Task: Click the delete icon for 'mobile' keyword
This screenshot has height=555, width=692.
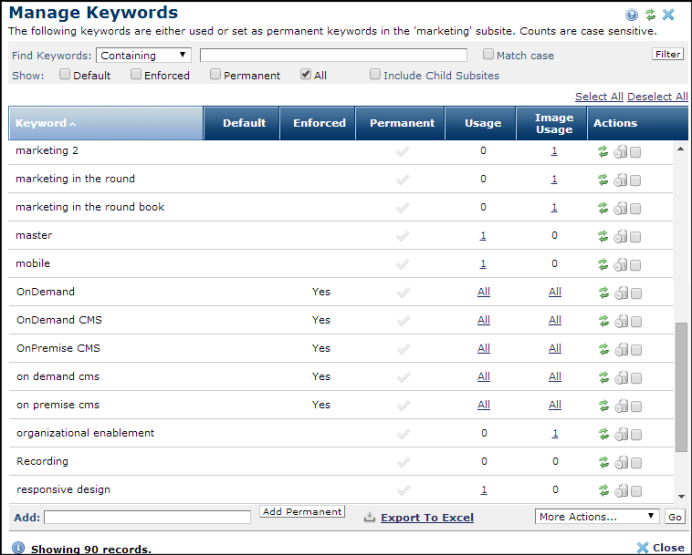Action: 620,264
